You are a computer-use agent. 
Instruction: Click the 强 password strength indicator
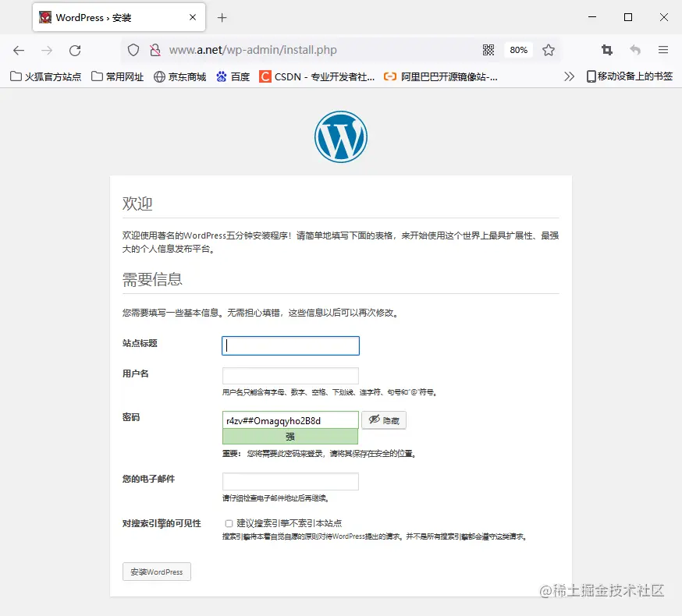[289, 437]
